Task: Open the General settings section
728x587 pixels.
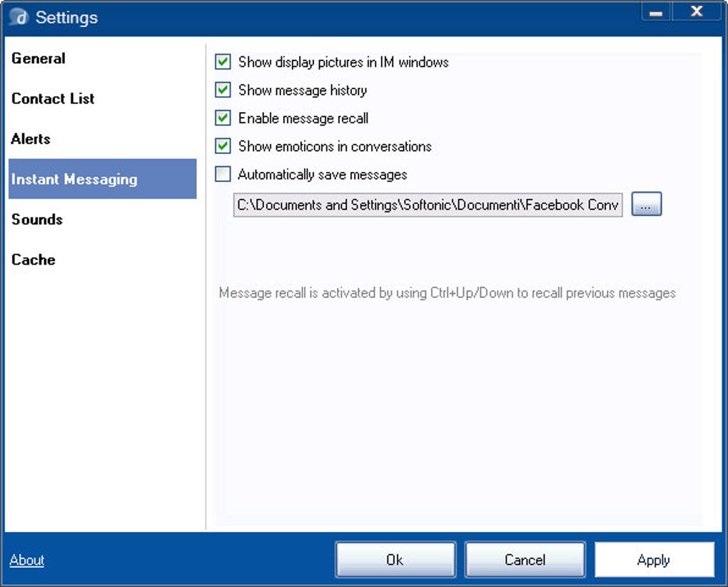Action: 39,58
